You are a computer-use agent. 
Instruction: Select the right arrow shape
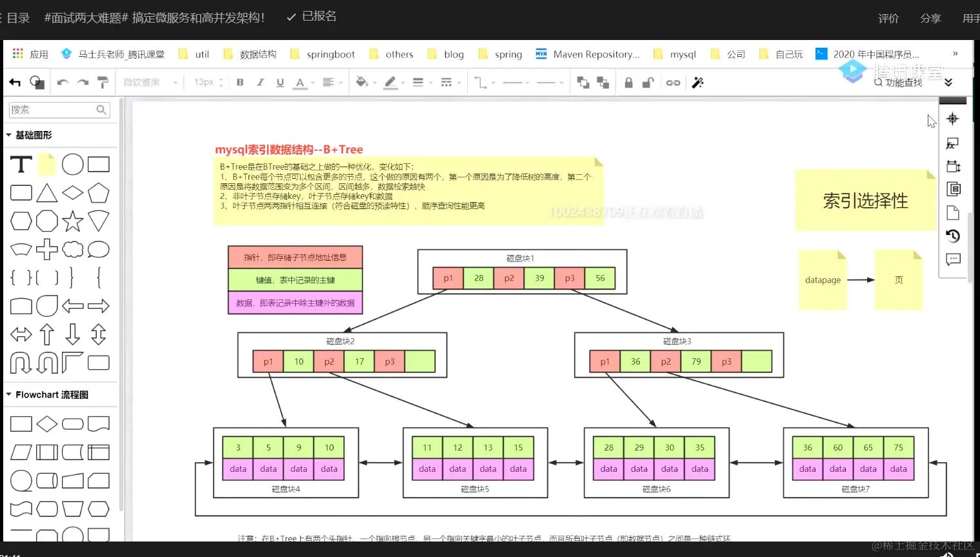[99, 306]
